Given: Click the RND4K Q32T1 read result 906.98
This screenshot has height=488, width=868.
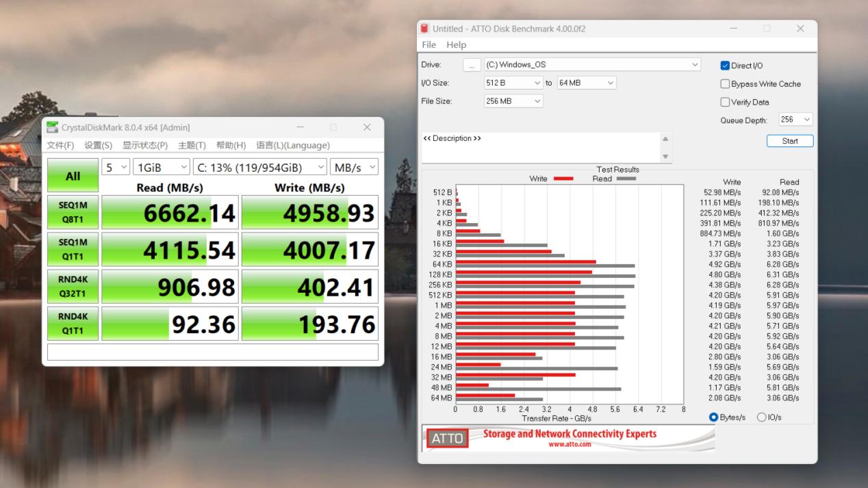Looking at the screenshot, I should click(170, 286).
